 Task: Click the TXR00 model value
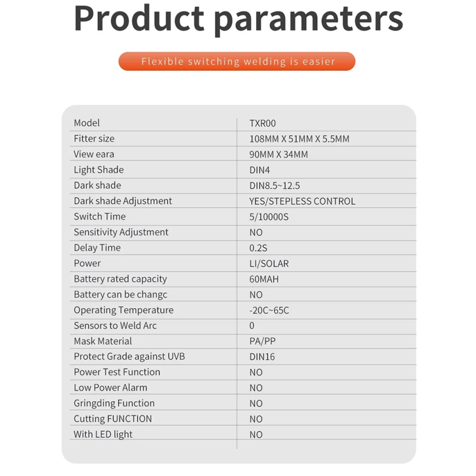263,123
